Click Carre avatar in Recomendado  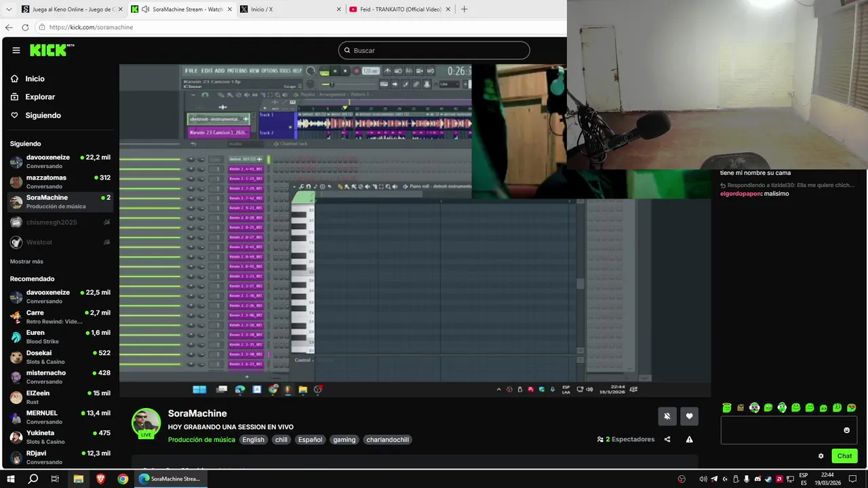tap(16, 317)
